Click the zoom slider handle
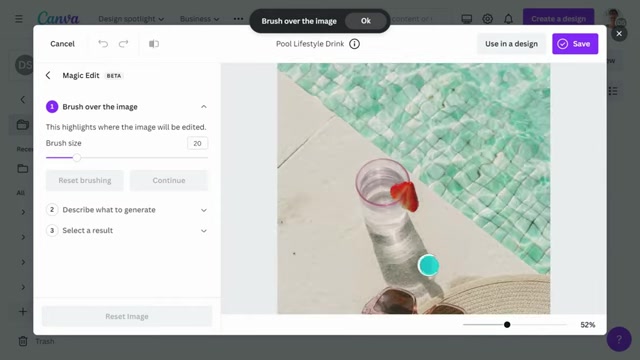 (x=507, y=324)
